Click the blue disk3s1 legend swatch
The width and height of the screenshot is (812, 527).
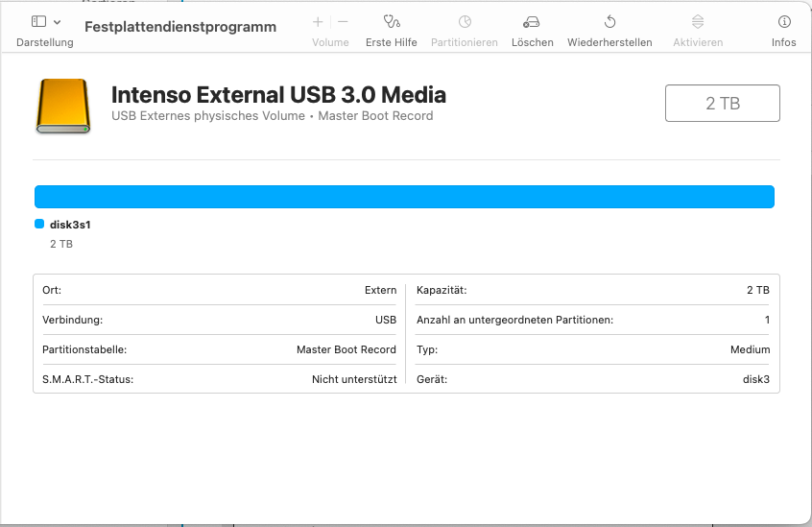tap(39, 224)
